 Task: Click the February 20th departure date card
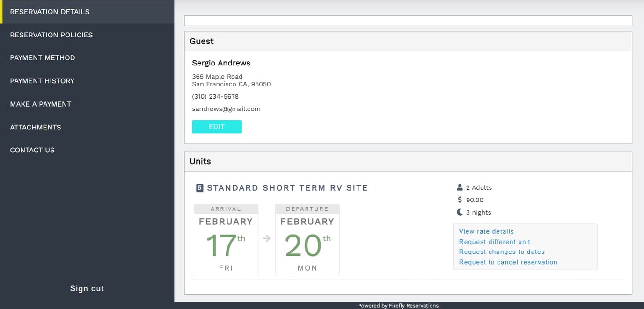pos(307,240)
